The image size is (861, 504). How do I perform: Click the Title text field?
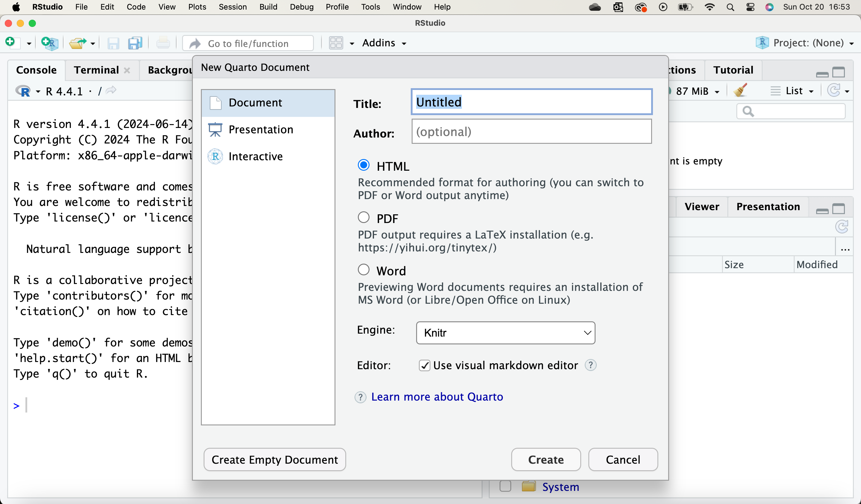pos(531,102)
